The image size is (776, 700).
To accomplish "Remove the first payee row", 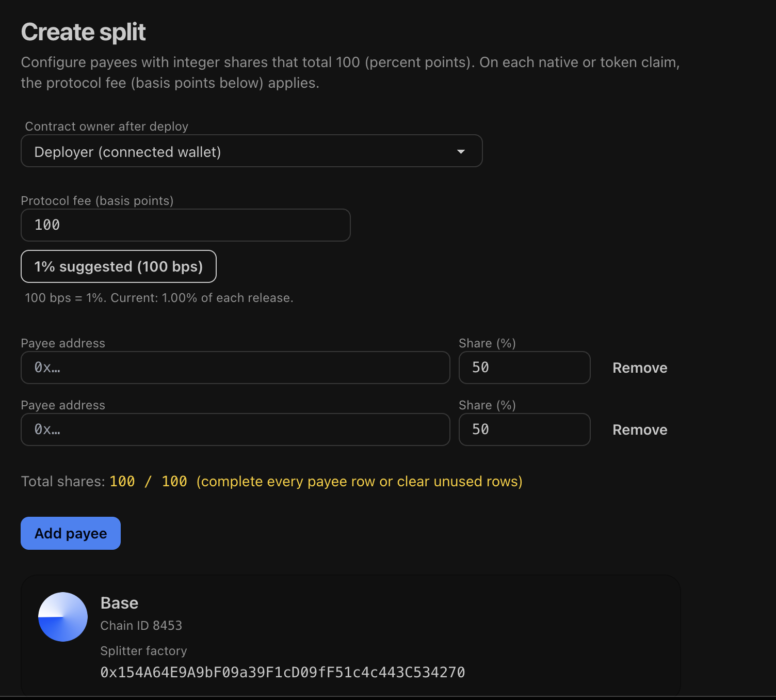I will [x=640, y=368].
